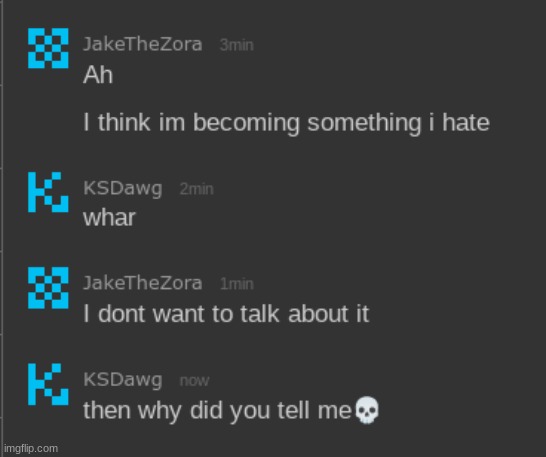This screenshot has height=457, width=546.
Task: Click the imgflip.com watermark
Action: pos(31,448)
